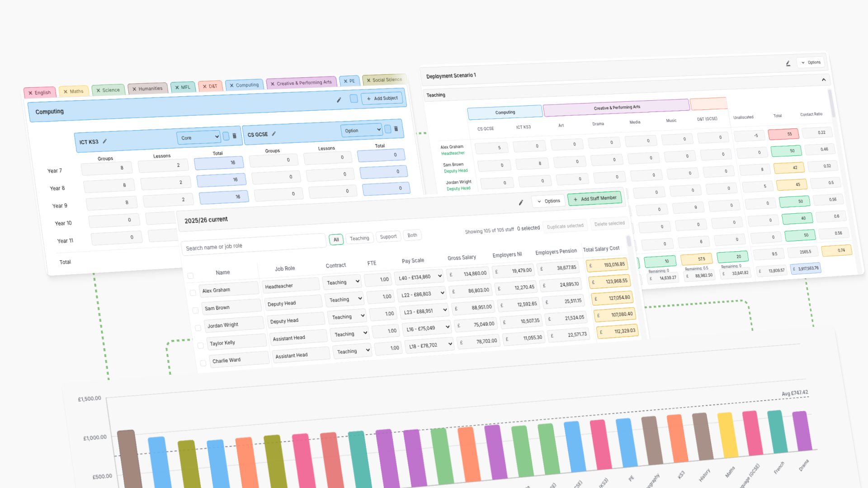Open Alex Graham's L40 pay scale selector

[x=419, y=277]
